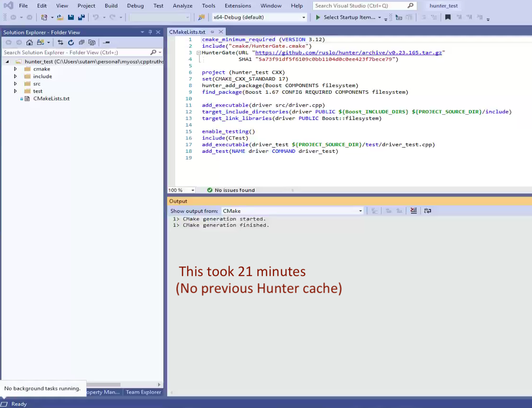Viewport: 532px width, 408px height.
Task: Select the cmake folder item
Action: tap(41, 69)
